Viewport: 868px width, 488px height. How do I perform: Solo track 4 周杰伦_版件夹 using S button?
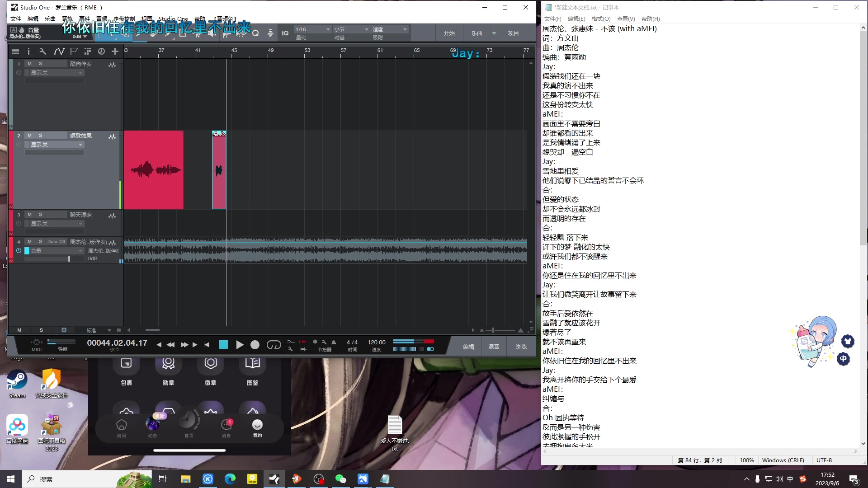tap(40, 241)
